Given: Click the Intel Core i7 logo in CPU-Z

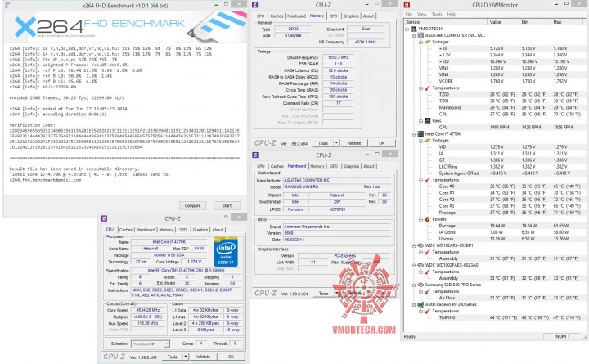Looking at the screenshot, I should point(226,252).
